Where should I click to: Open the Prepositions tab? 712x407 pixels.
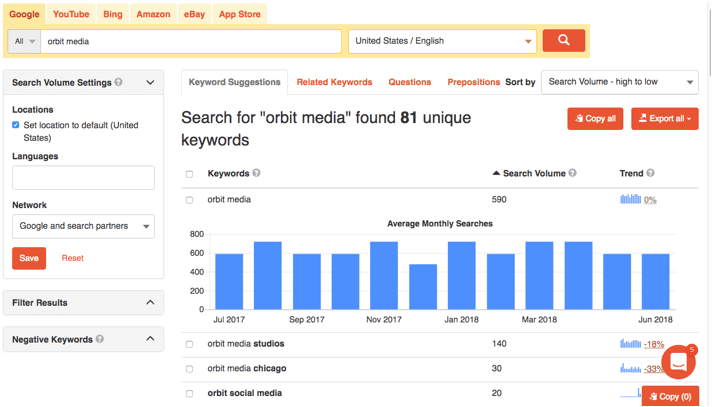coord(474,82)
